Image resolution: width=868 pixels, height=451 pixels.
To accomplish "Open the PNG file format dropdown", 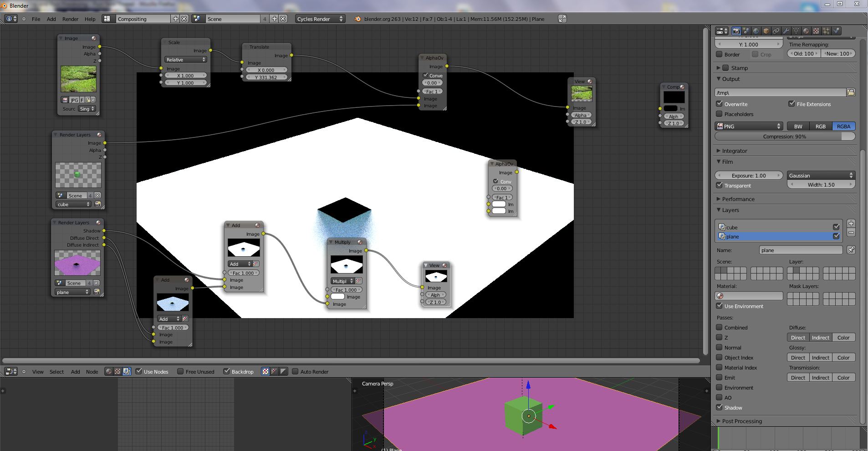I will pyautogui.click(x=749, y=126).
